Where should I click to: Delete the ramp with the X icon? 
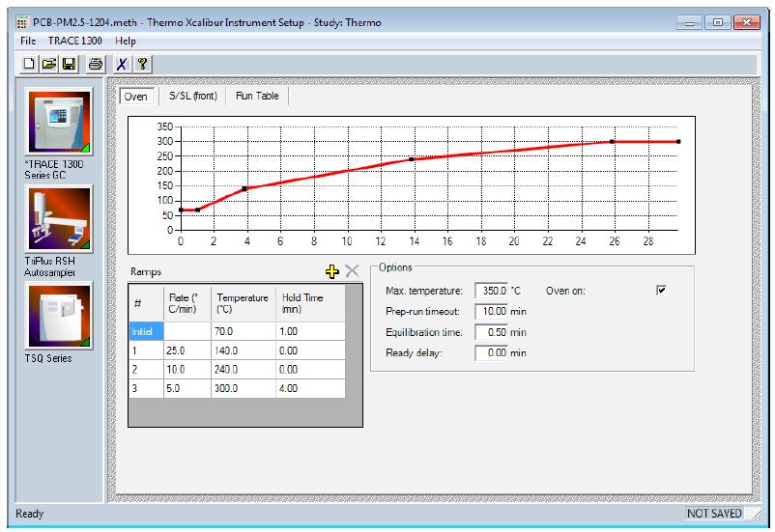click(352, 272)
